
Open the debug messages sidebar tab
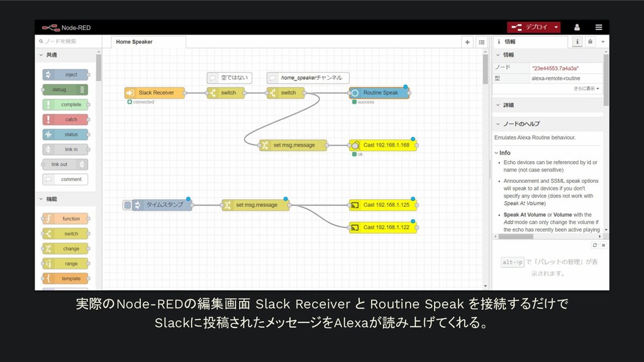tap(590, 41)
